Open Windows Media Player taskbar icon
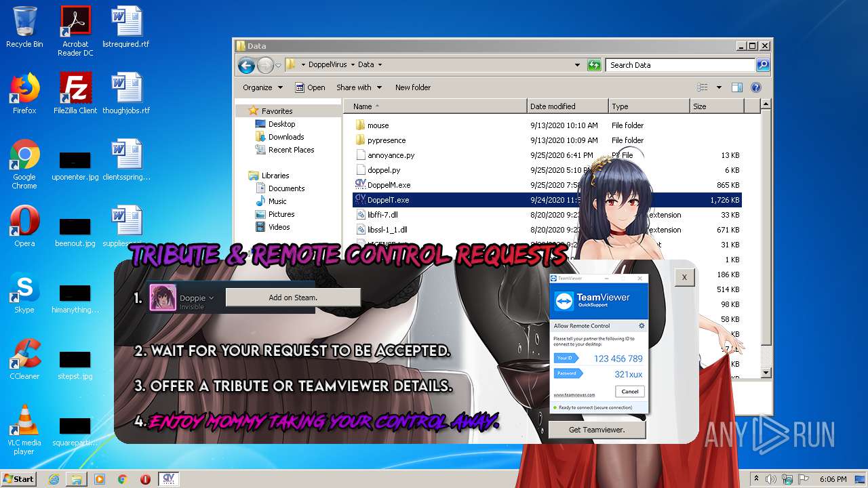The width and height of the screenshot is (868, 488). 100,479
